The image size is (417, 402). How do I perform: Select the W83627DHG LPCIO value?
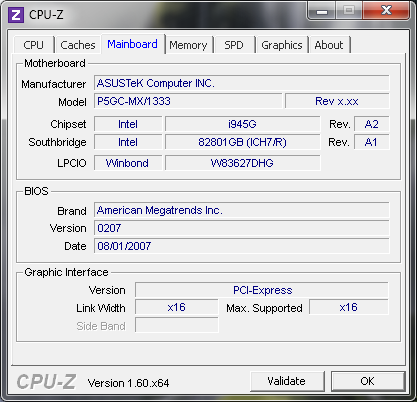(242, 163)
